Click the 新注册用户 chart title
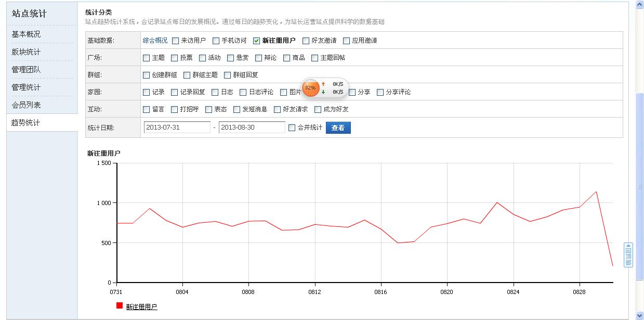Viewport: 644px width, 320px height. click(104, 153)
